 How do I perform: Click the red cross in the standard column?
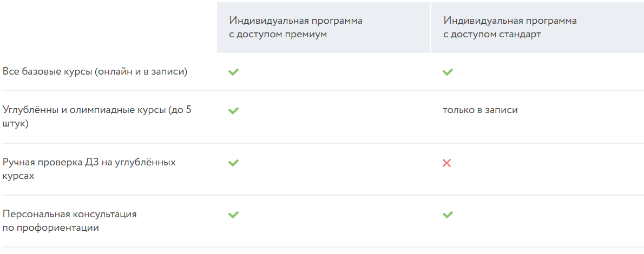click(x=446, y=163)
